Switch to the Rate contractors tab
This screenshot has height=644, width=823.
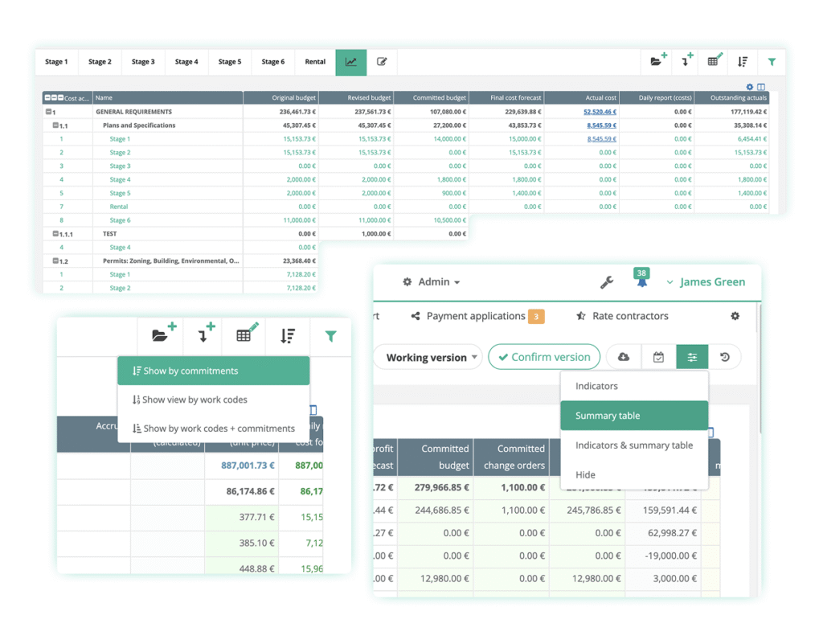click(x=632, y=316)
